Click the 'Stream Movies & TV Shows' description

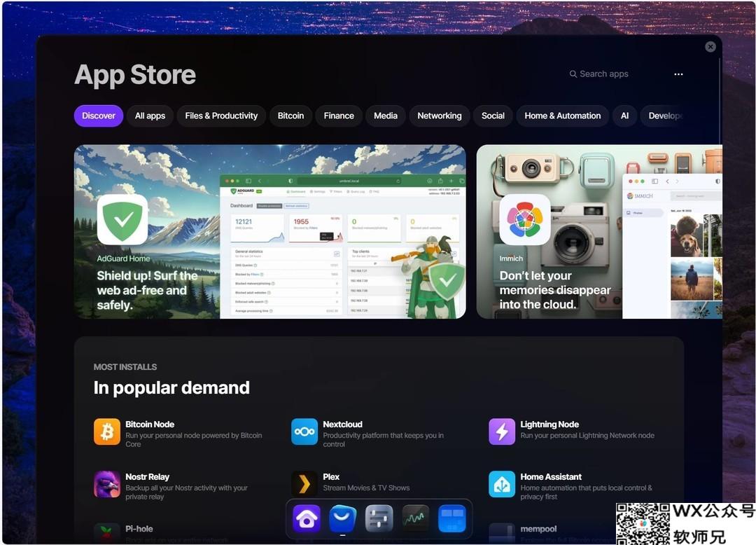[366, 488]
